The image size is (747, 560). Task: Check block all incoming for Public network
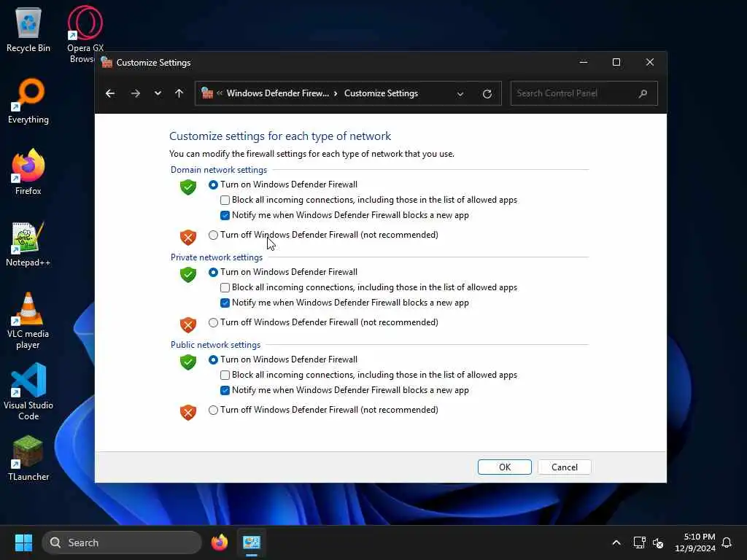(x=225, y=376)
